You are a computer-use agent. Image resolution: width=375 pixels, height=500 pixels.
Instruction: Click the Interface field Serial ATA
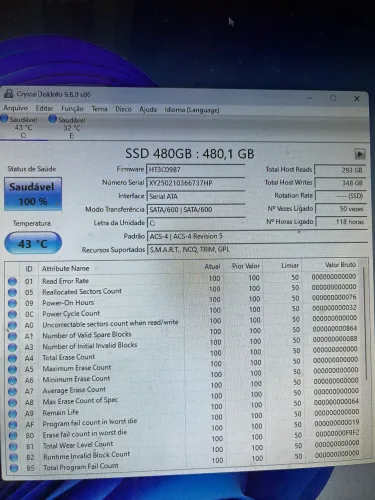(195, 196)
